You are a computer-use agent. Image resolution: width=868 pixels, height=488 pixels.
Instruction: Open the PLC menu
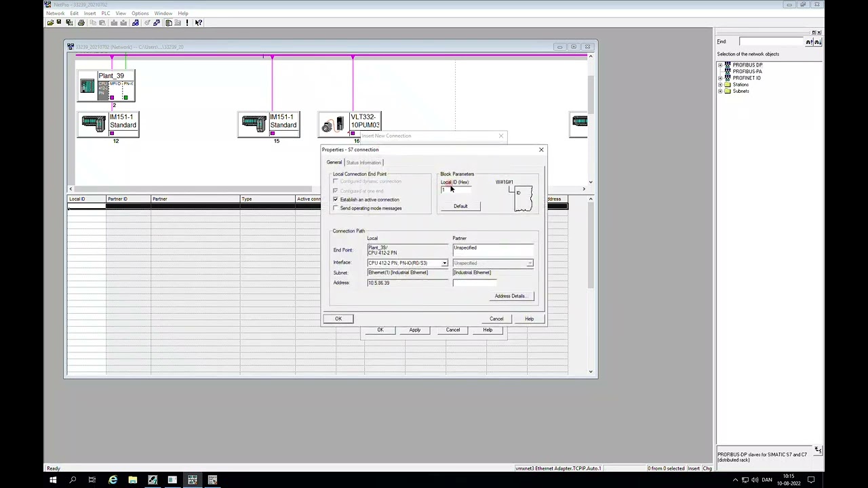click(106, 14)
